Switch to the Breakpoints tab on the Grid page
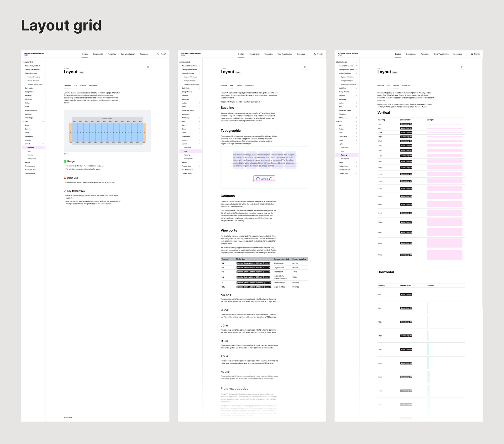504x444 pixels. click(x=249, y=85)
